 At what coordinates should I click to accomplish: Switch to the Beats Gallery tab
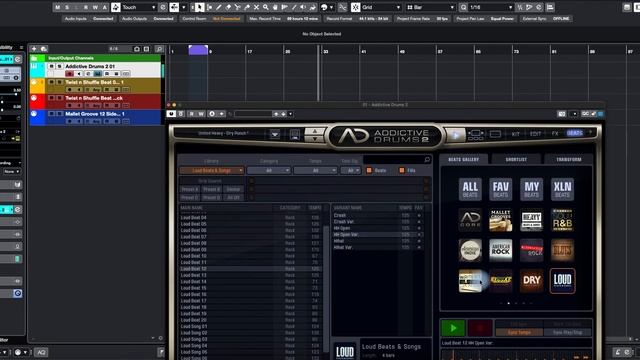[x=463, y=159]
